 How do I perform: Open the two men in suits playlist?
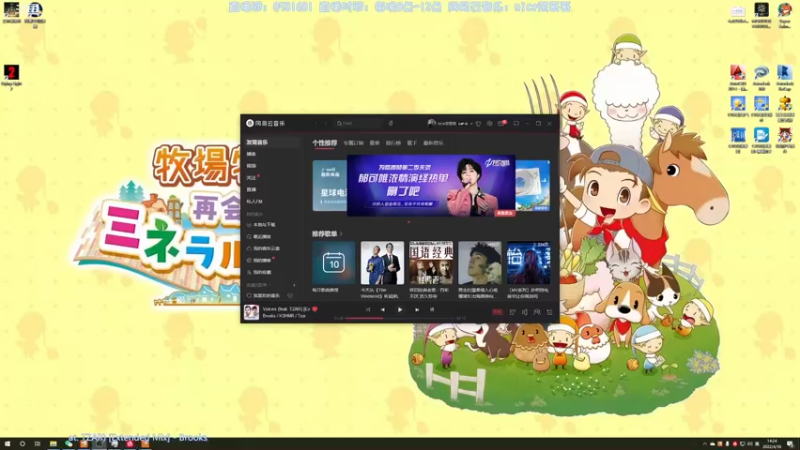click(382, 263)
